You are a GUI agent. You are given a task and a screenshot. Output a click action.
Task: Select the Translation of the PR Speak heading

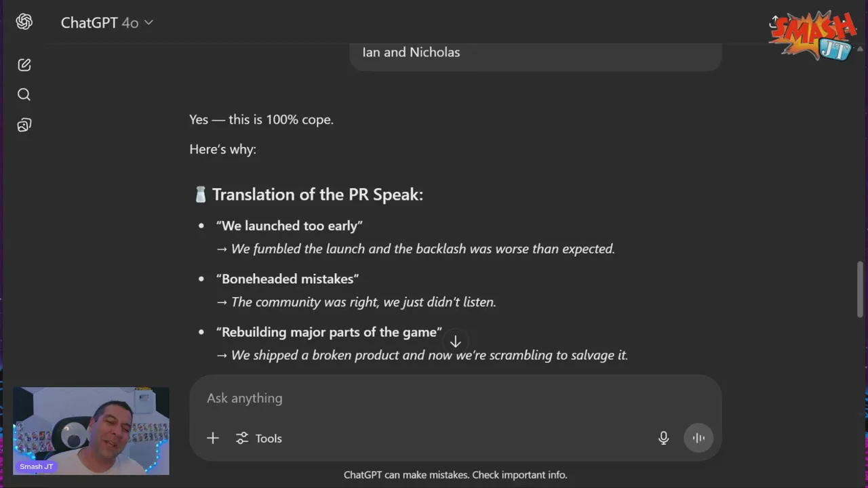[x=317, y=195]
